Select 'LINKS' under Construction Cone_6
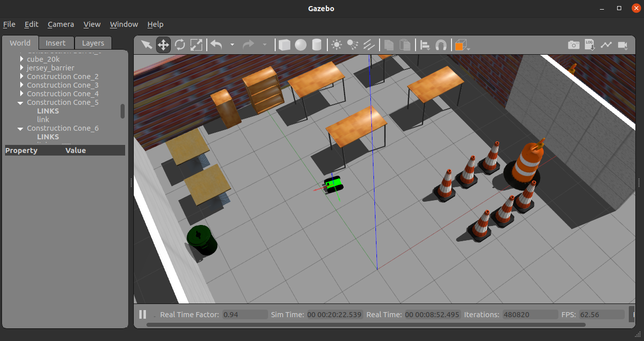This screenshot has height=341, width=644. [48, 137]
